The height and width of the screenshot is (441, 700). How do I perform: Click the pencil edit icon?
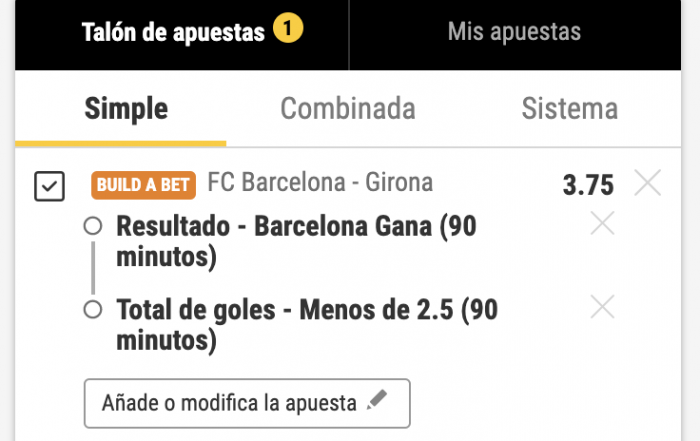tap(377, 402)
